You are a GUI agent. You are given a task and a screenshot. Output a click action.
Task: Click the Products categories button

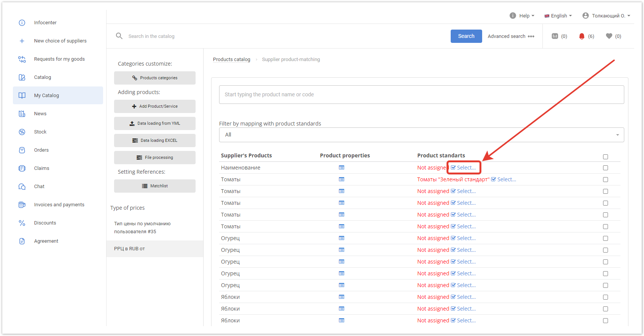pyautogui.click(x=155, y=78)
